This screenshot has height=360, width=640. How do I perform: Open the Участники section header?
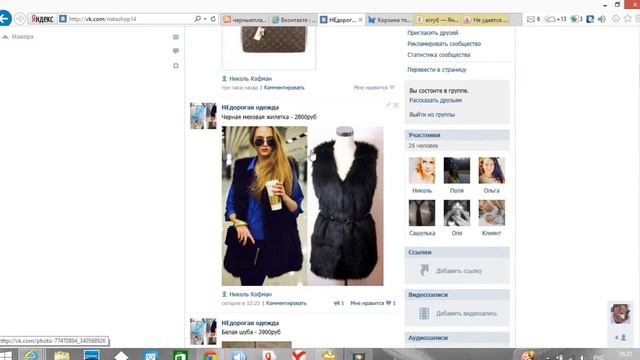point(457,135)
